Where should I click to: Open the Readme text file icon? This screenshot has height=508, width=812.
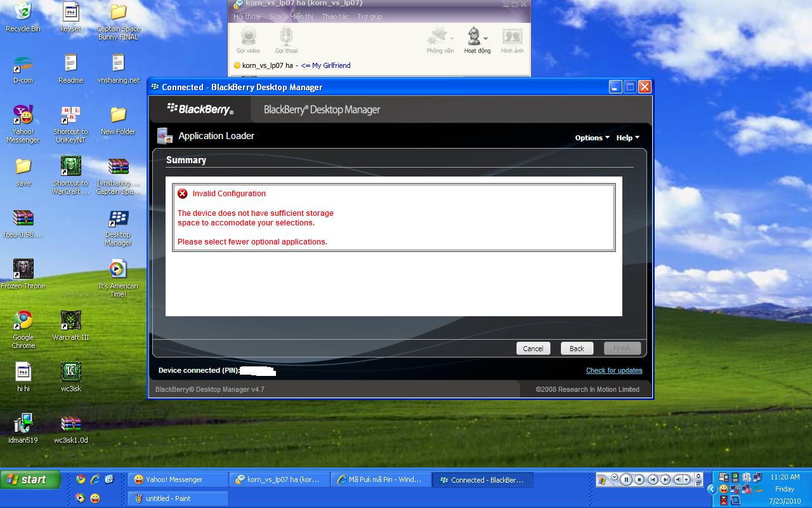(70, 69)
